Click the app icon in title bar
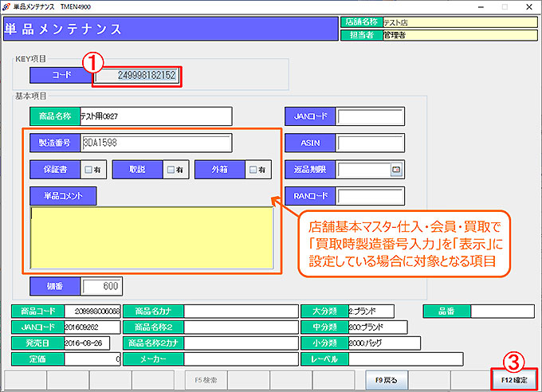This screenshot has height=392, width=542. click(x=6, y=6)
